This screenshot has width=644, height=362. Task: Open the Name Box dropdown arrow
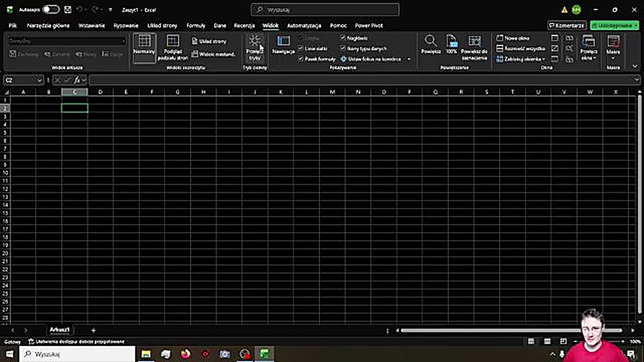(39, 80)
